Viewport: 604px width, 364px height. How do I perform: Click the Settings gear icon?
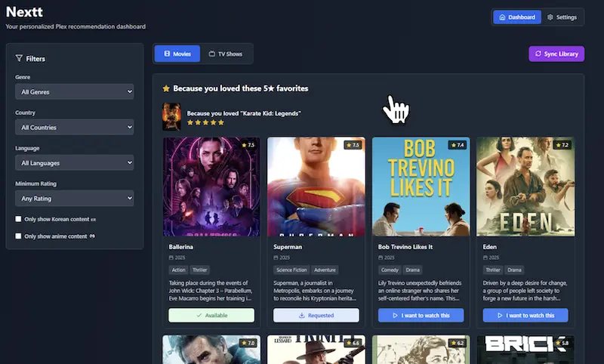[x=550, y=17]
